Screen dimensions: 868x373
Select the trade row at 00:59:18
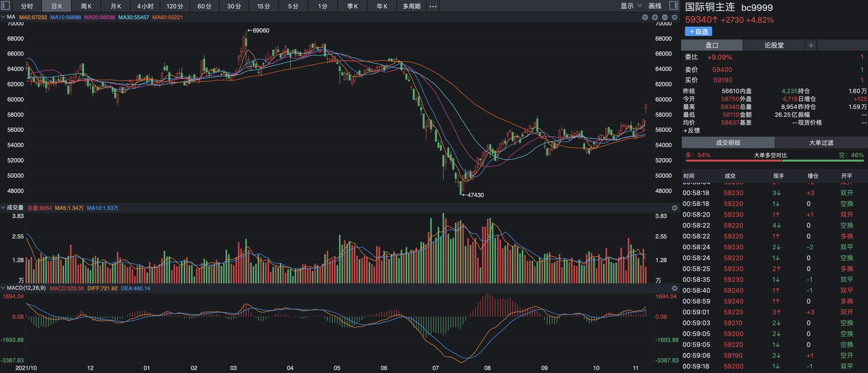(774, 366)
